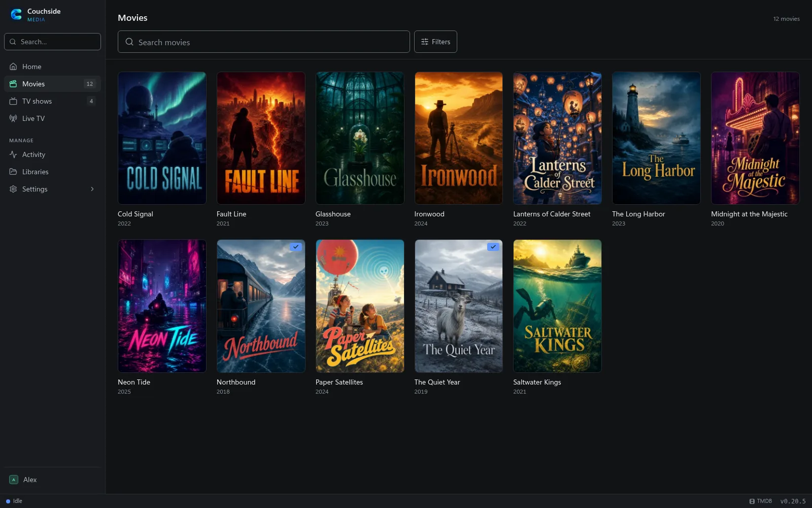Click the Couchside Media logo icon
Image resolution: width=812 pixels, height=508 pixels.
click(16, 15)
